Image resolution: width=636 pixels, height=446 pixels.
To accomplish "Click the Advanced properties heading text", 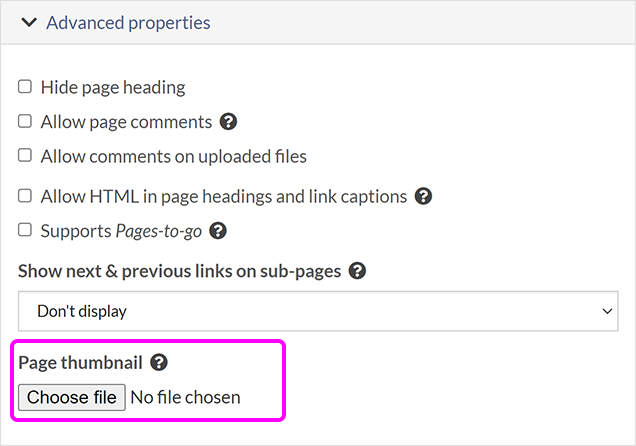I will (128, 22).
